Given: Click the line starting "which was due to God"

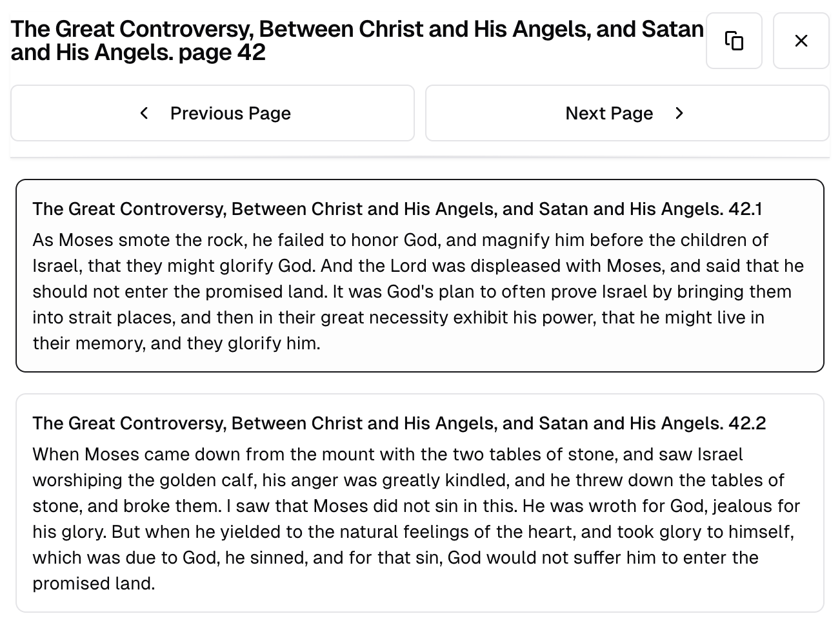Looking at the screenshot, I should (x=395, y=558).
